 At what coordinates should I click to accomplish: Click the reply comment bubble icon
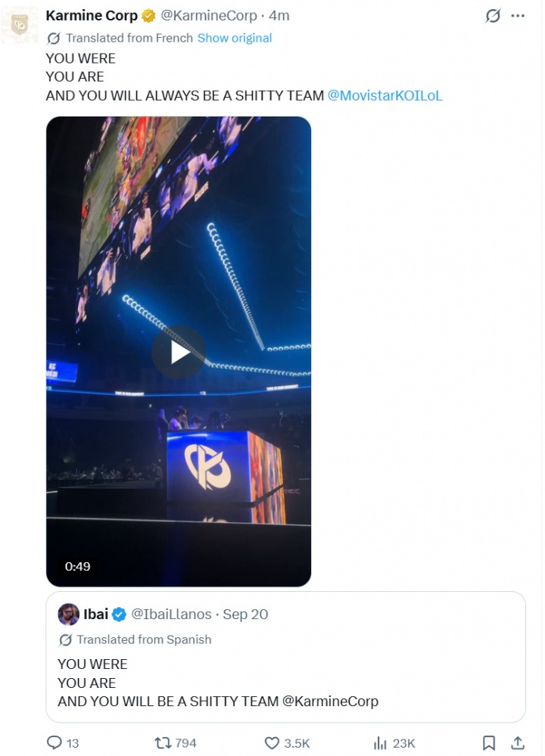point(54,742)
